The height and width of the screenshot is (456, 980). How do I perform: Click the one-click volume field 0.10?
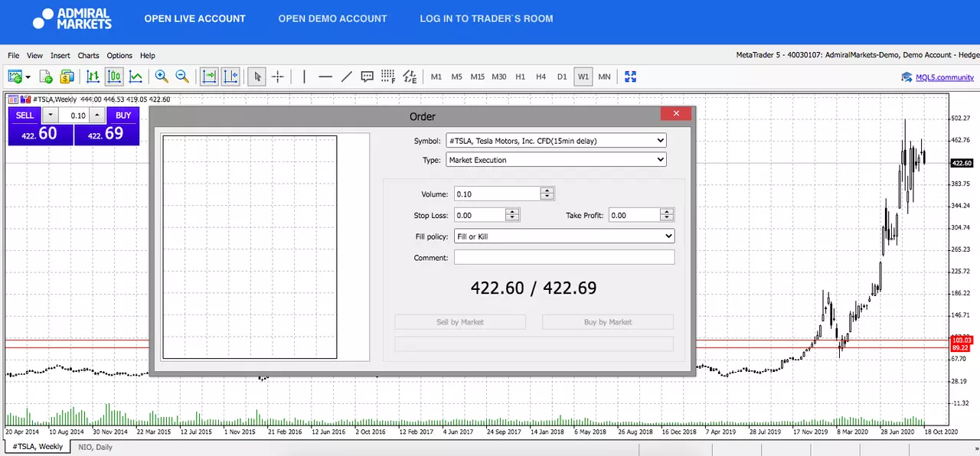pos(74,116)
